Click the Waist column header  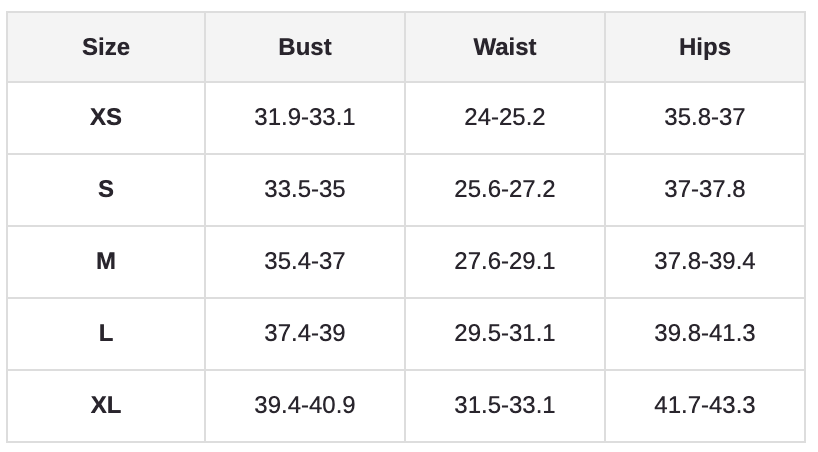point(505,47)
